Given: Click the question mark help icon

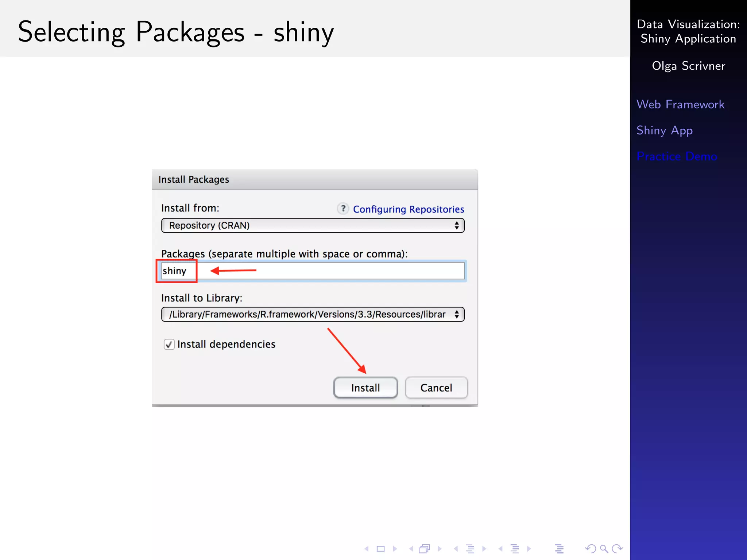Looking at the screenshot, I should tap(343, 209).
